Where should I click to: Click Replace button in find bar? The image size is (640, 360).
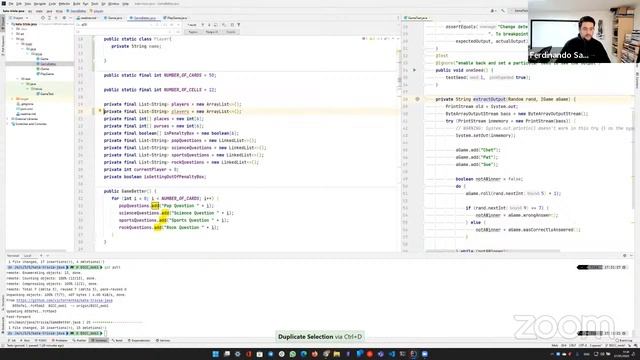193,32
